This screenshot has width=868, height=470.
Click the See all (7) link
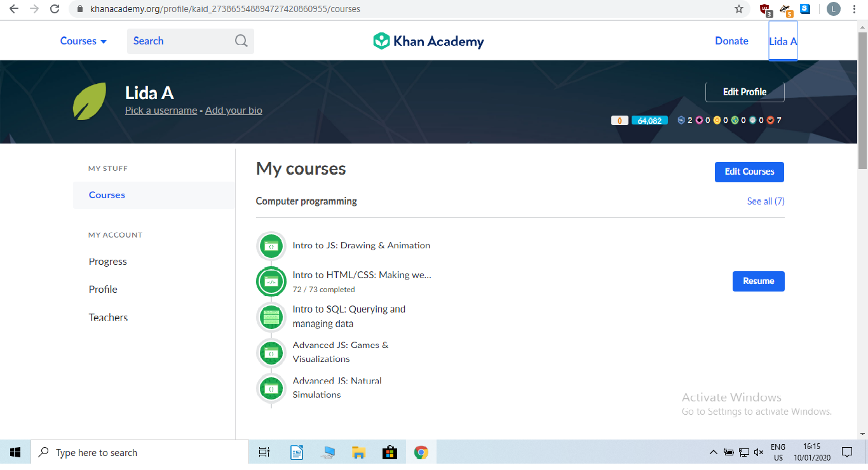pyautogui.click(x=766, y=201)
